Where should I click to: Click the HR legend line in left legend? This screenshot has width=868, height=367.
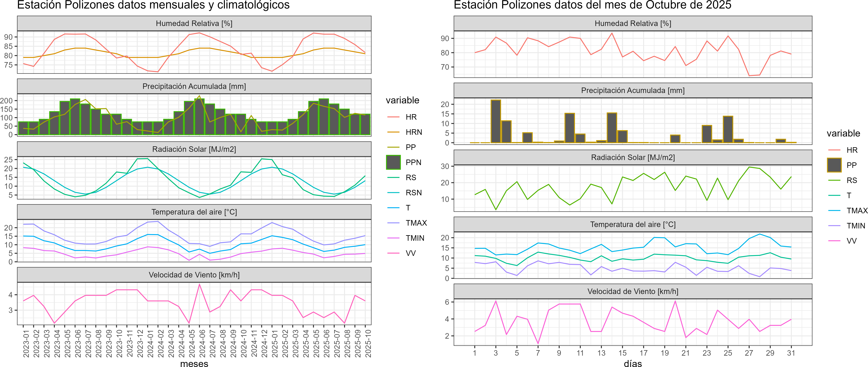tap(393, 117)
